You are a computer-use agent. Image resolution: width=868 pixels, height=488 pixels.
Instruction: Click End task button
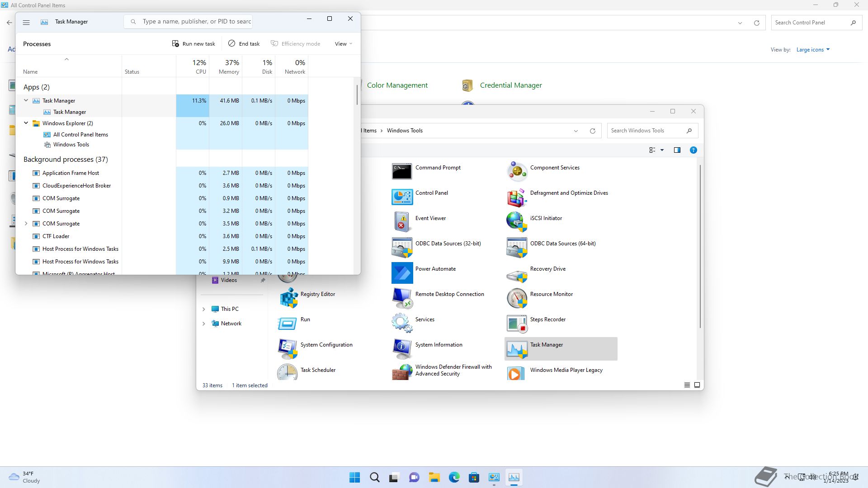pyautogui.click(x=244, y=44)
